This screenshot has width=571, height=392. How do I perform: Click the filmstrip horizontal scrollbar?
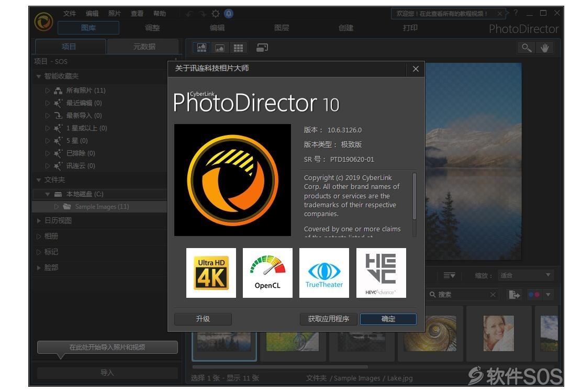[280, 367]
